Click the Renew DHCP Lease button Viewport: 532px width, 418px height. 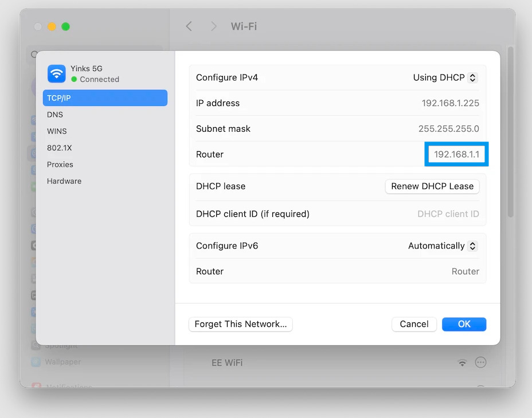[x=432, y=186]
